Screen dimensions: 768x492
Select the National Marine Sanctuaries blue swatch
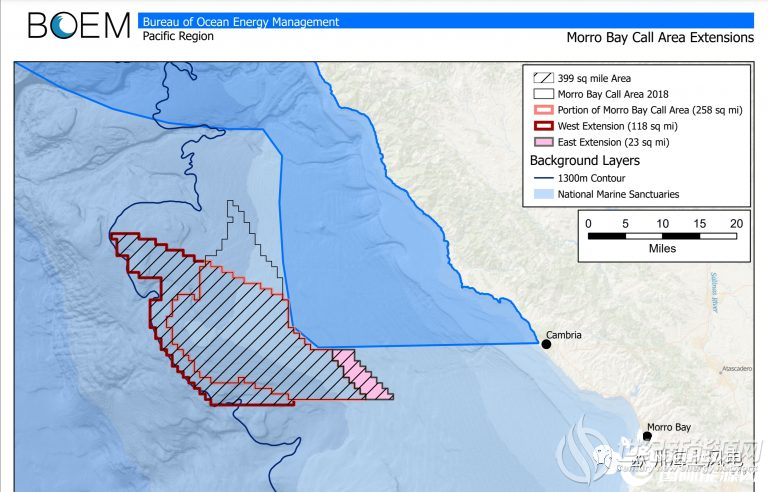[x=541, y=194]
